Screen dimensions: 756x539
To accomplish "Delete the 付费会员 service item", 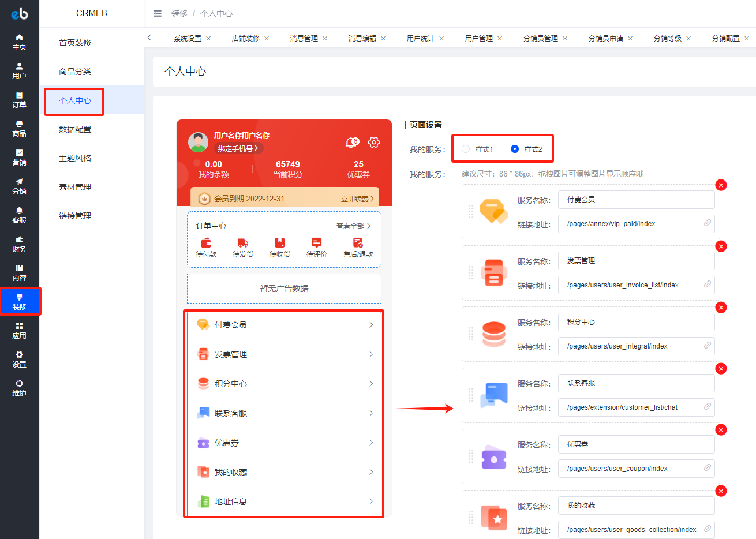I will 721,185.
